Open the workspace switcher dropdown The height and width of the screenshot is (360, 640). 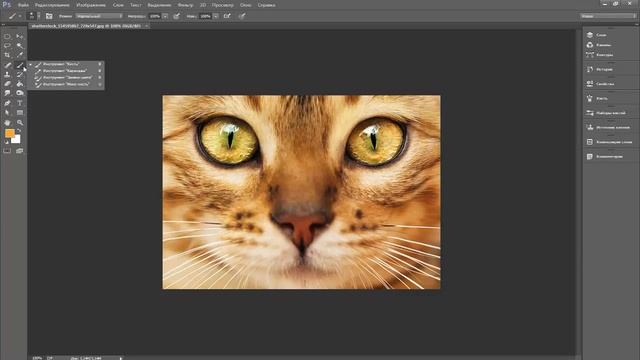tap(608, 16)
